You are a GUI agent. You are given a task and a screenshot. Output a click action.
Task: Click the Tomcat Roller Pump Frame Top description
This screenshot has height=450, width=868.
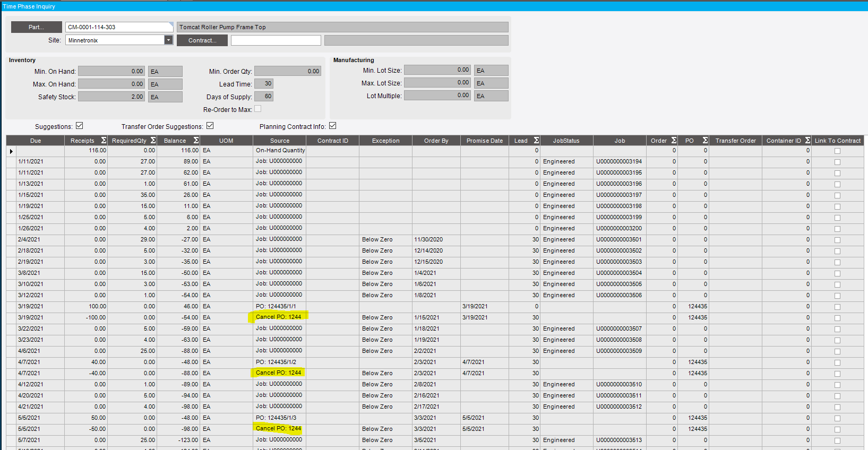point(342,27)
